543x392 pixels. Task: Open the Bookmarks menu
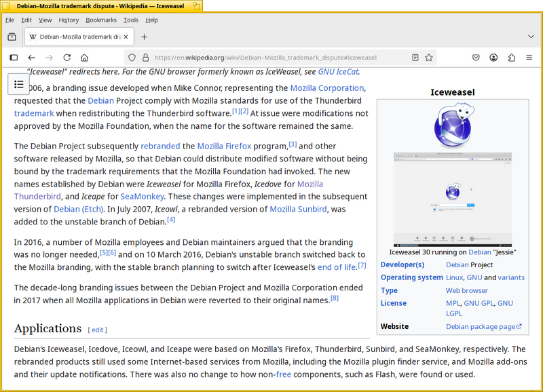pos(101,20)
